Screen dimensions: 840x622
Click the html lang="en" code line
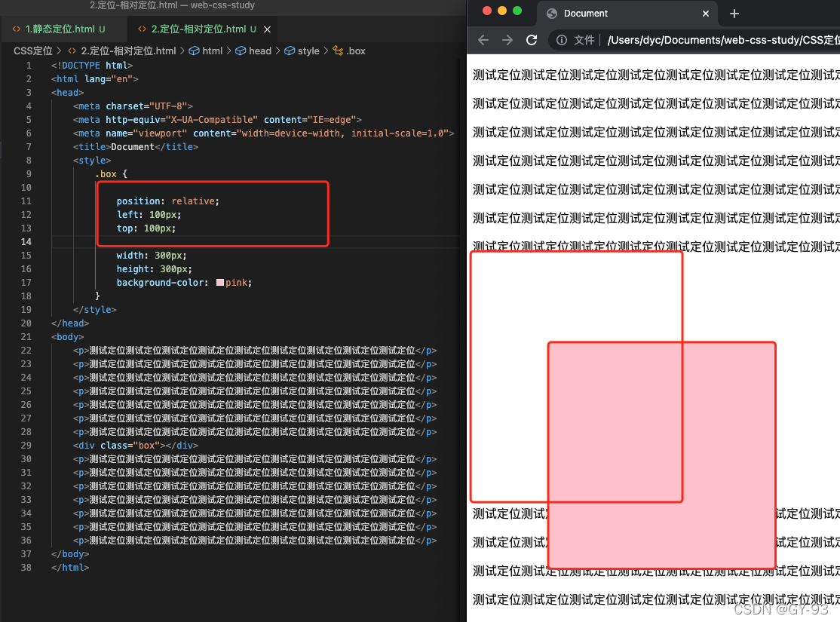coord(95,78)
